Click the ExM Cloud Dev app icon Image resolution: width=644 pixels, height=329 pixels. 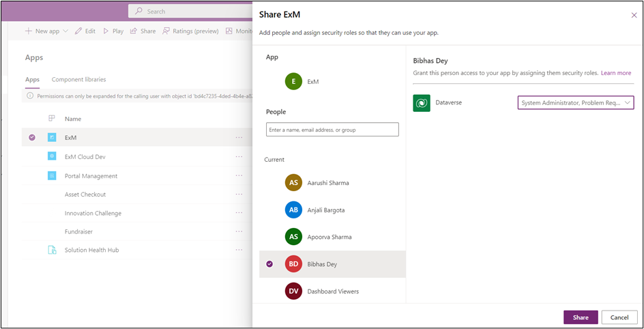(x=52, y=156)
